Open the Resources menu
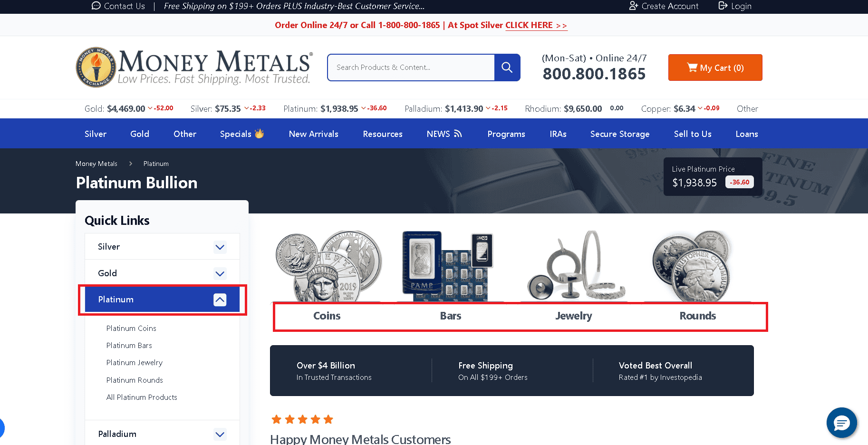Viewport: 868px width, 445px height. coord(383,134)
